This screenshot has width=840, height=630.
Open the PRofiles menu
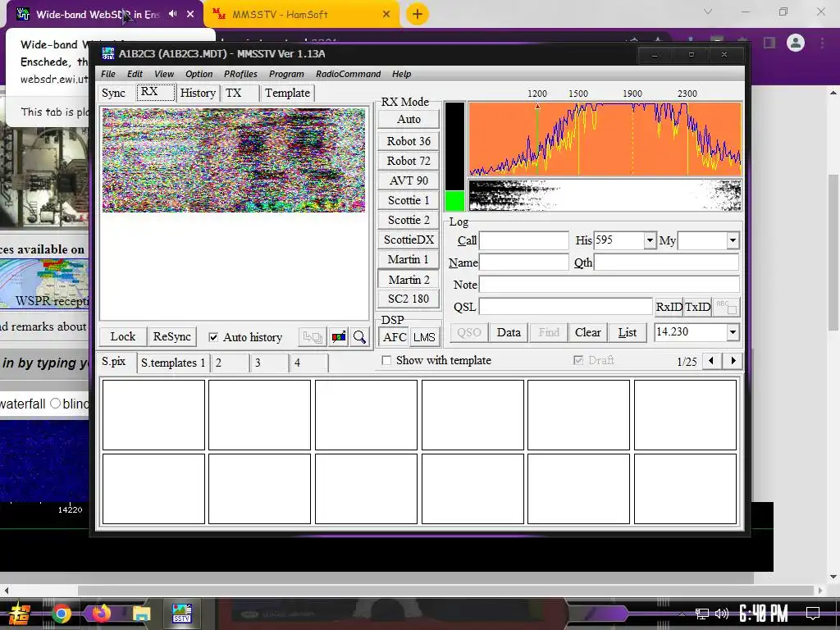pyautogui.click(x=240, y=74)
